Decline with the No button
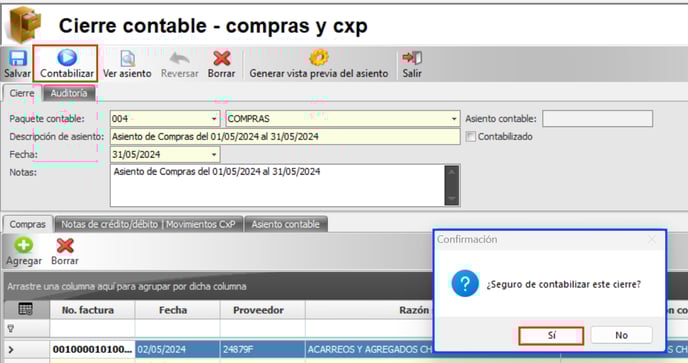688x363 pixels. (621, 335)
